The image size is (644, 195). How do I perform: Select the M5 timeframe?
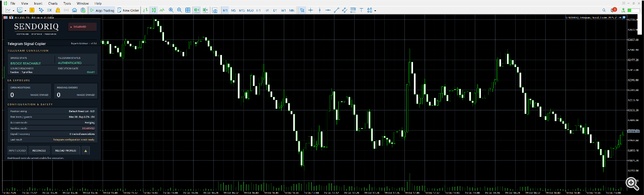click(x=233, y=10)
